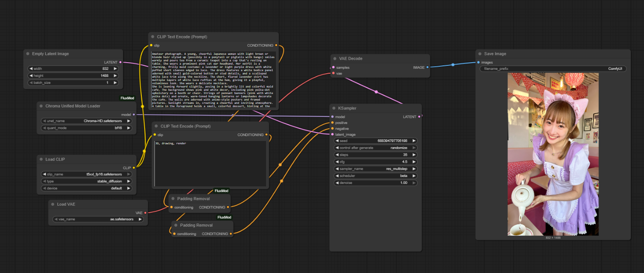Image resolution: width=644 pixels, height=273 pixels.
Task: Click the cfg value 4.5
Action: (x=405, y=162)
